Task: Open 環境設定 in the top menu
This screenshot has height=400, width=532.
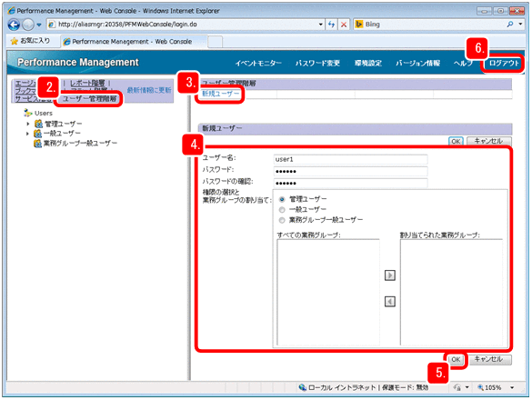Action: 368,63
